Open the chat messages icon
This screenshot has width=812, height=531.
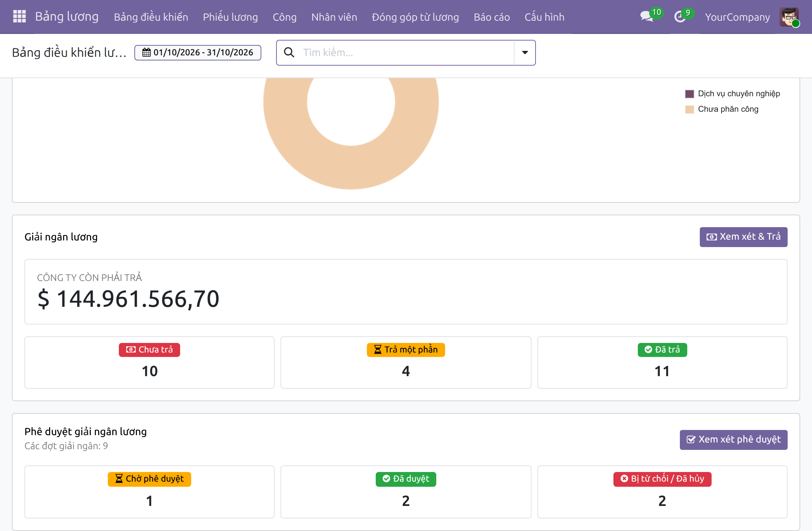point(647,17)
